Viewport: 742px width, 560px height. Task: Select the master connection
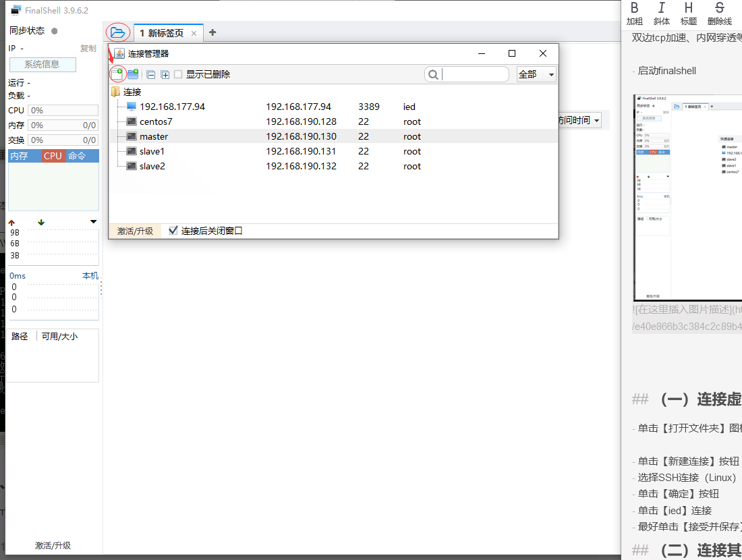coord(334,136)
